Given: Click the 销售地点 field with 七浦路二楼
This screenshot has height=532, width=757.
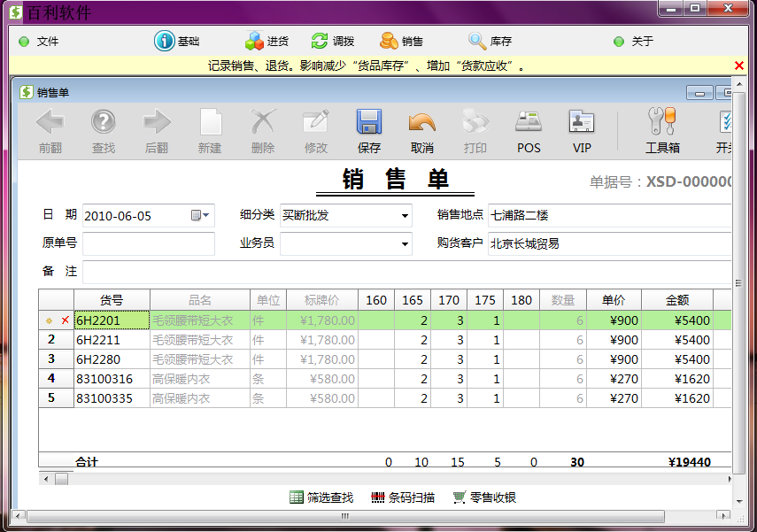Looking at the screenshot, I should [610, 215].
